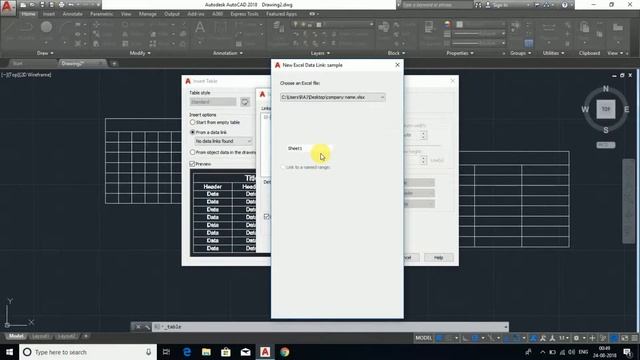Switch to the Annotate ribbon tab

point(73,14)
